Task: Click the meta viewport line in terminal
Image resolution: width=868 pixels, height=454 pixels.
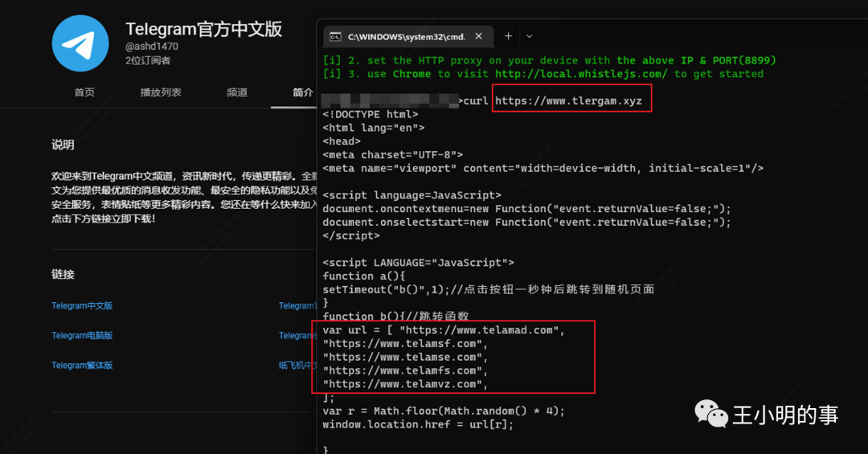Action: point(542,168)
